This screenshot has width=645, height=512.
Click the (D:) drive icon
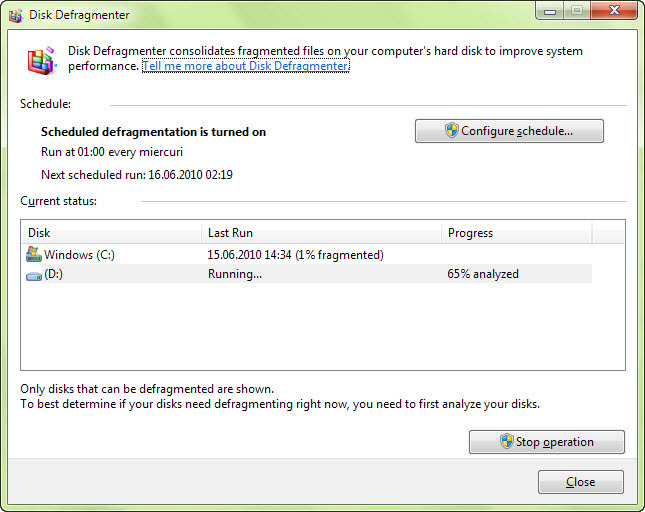(x=34, y=276)
